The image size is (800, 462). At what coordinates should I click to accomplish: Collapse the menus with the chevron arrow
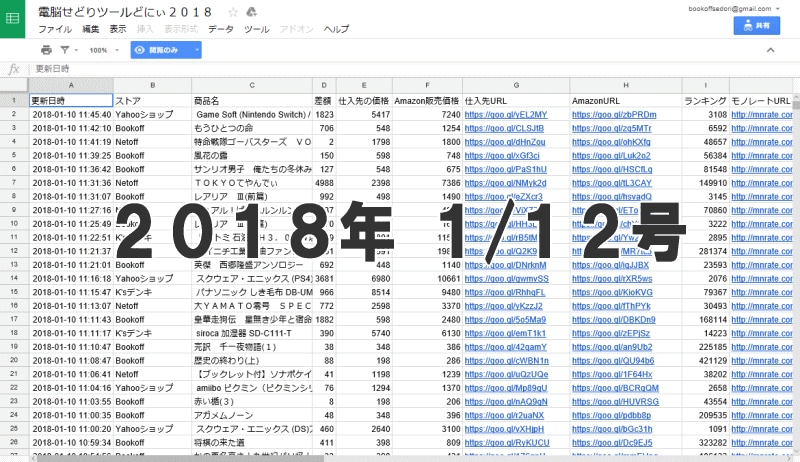pos(770,50)
